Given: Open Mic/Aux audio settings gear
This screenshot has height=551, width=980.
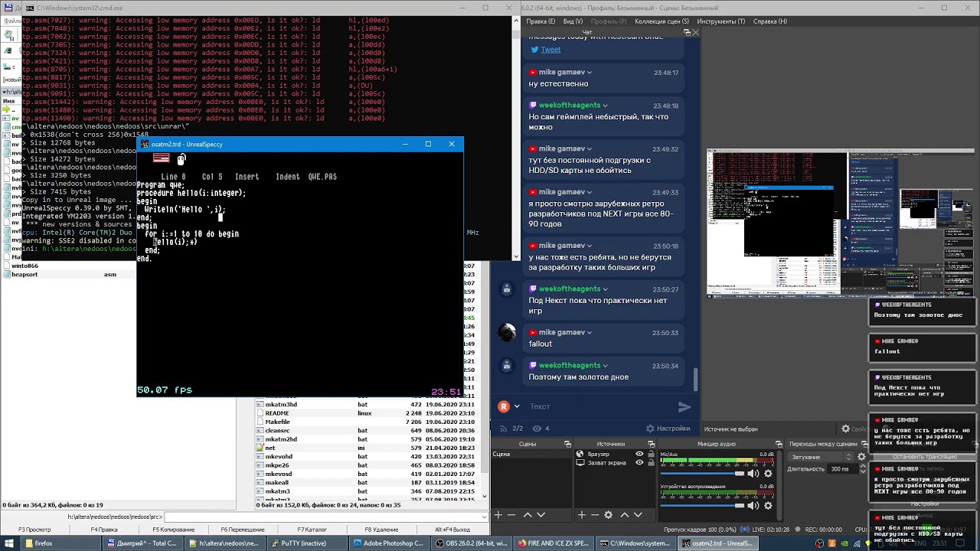Looking at the screenshot, I should coord(768,473).
